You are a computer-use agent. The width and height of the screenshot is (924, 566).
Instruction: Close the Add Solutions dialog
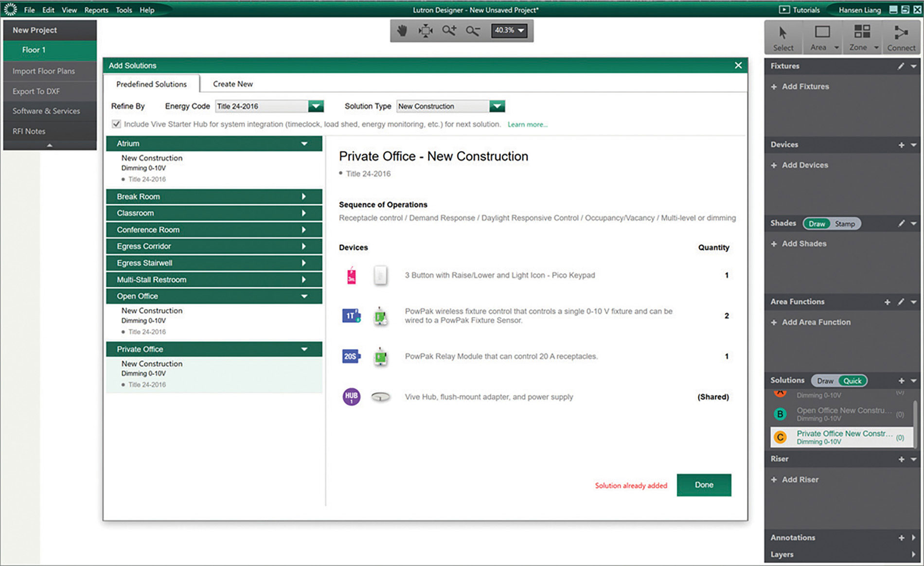tap(738, 65)
